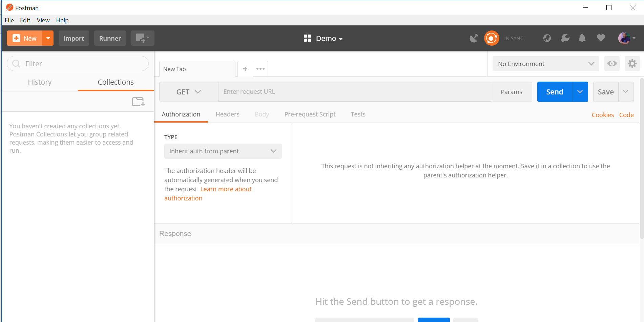Click the search magnifier icon in Filter
This screenshot has height=322, width=644.
tap(16, 64)
